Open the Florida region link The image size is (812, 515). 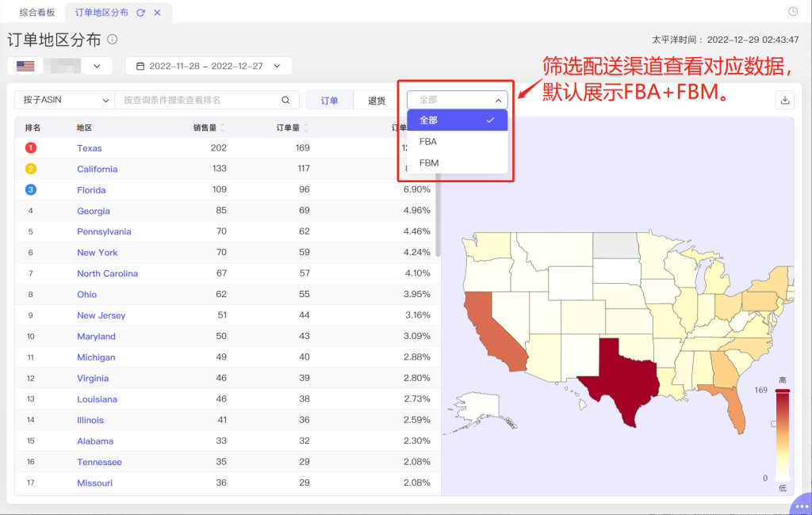point(91,190)
